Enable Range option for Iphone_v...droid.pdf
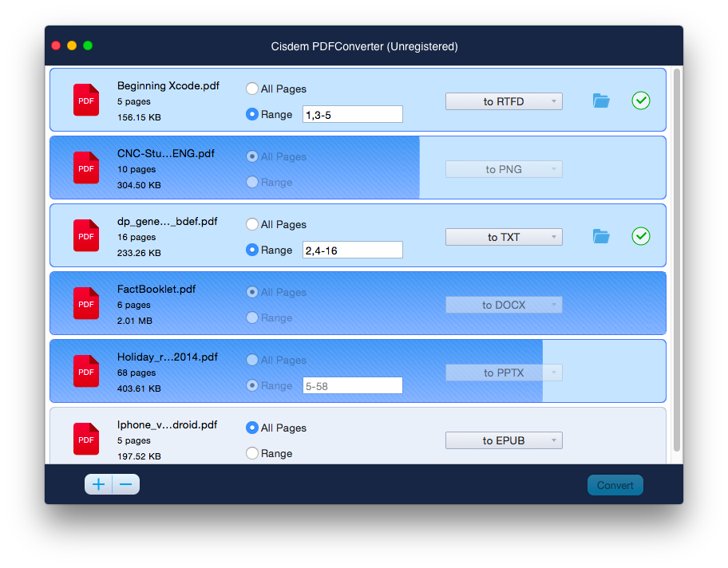This screenshot has width=728, height=568. [x=251, y=453]
